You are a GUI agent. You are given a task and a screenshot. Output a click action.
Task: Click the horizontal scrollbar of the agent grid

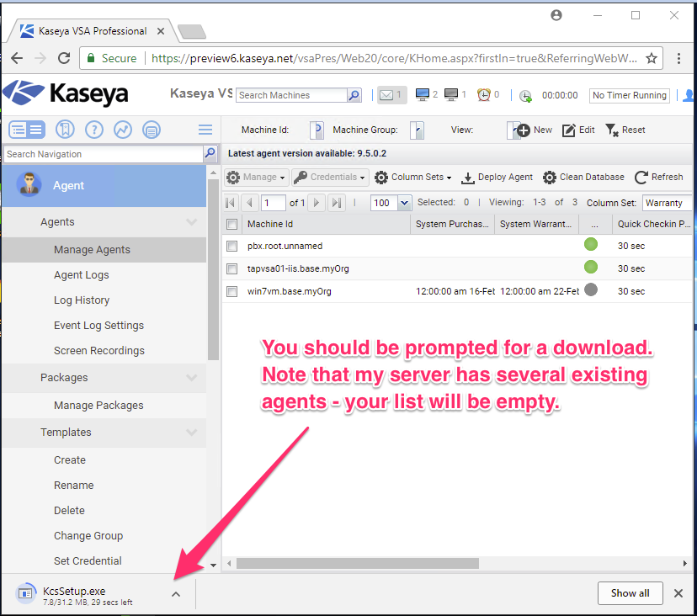[358, 564]
